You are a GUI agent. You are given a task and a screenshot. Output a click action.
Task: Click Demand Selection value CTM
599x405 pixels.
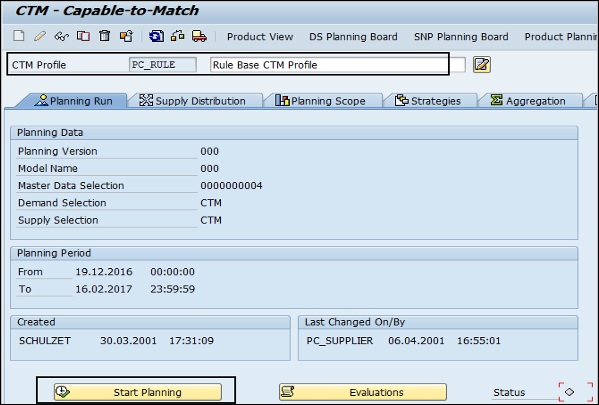point(211,203)
